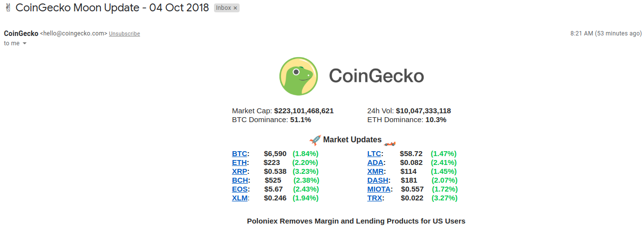Click the Unsubscribe link
The height and width of the screenshot is (227, 644).
pyautogui.click(x=124, y=33)
